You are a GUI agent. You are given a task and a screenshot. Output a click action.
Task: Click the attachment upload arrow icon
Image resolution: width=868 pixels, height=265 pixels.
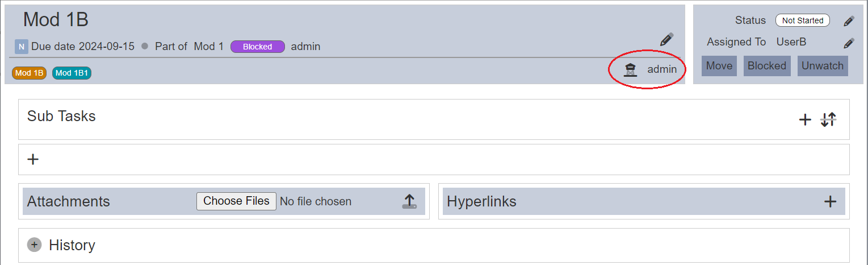click(409, 201)
